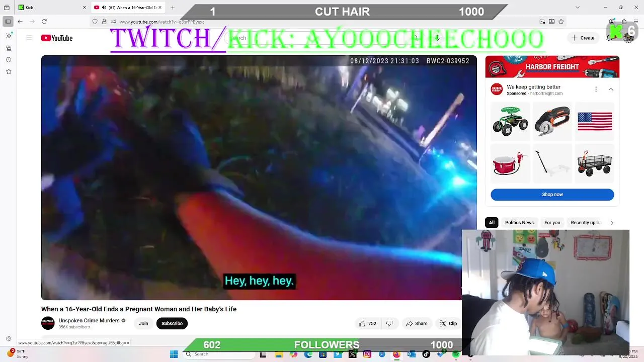The width and height of the screenshot is (644, 362).
Task: Click the Shop now button
Action: tap(552, 195)
